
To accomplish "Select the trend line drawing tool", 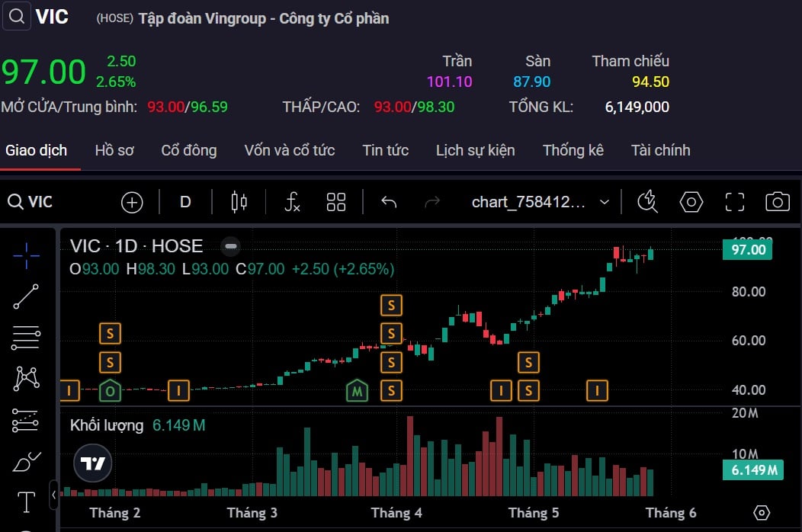I will coord(26,296).
